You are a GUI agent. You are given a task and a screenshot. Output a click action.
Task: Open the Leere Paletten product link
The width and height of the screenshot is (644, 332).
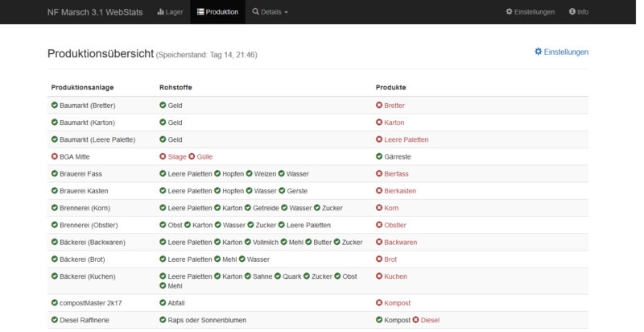click(x=406, y=139)
